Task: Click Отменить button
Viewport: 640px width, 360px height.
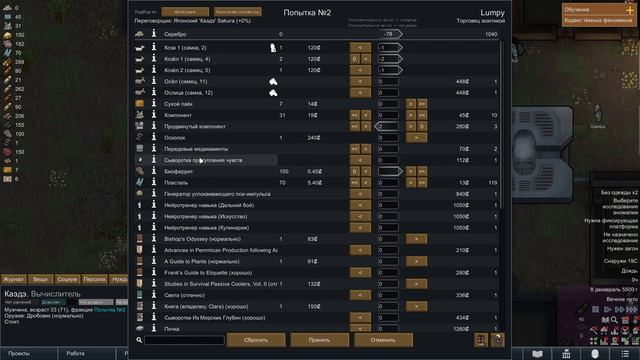Action: [x=383, y=340]
